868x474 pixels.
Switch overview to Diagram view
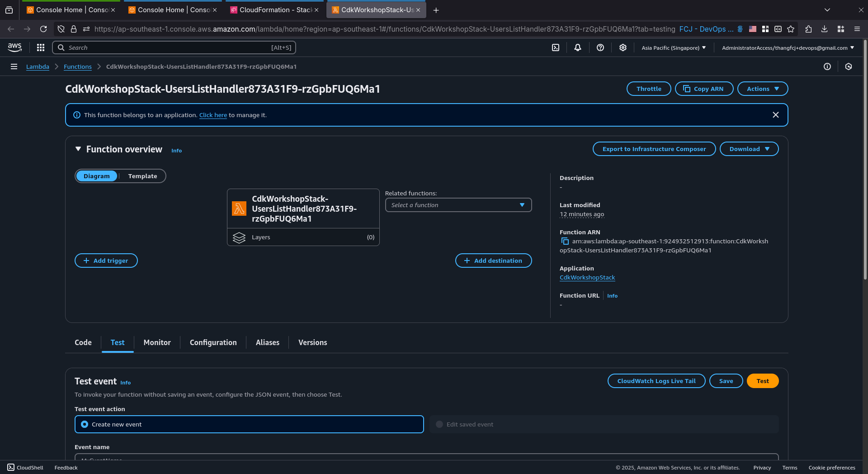coord(97,176)
